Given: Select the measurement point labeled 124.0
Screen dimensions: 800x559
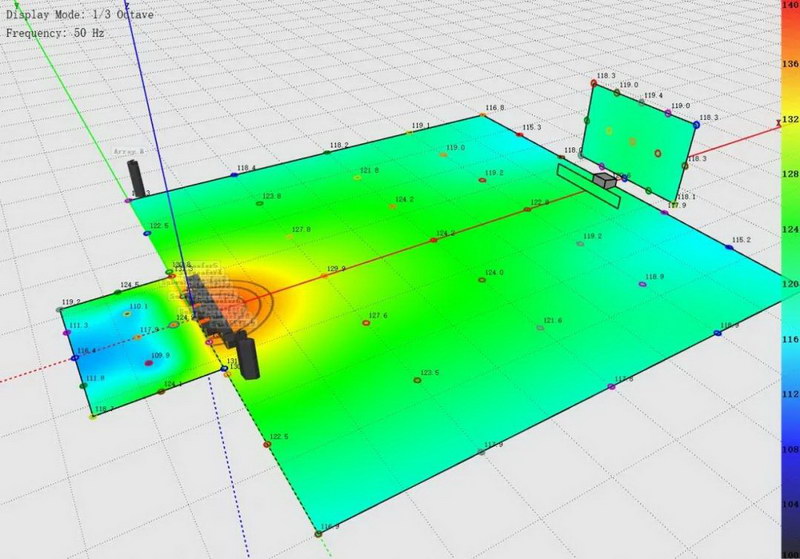Looking at the screenshot, I should pyautogui.click(x=481, y=280).
